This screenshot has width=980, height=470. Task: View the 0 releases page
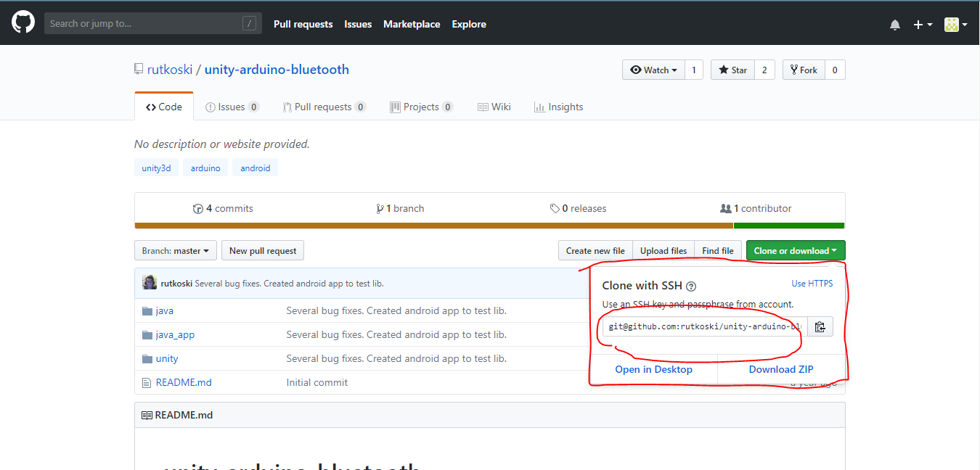pos(579,208)
